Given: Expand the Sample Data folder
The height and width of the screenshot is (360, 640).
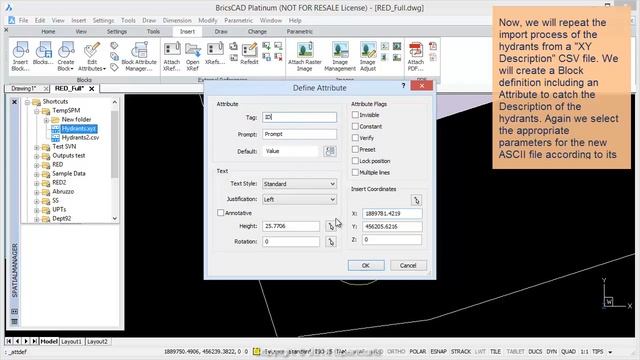Looking at the screenshot, I should tap(37, 174).
